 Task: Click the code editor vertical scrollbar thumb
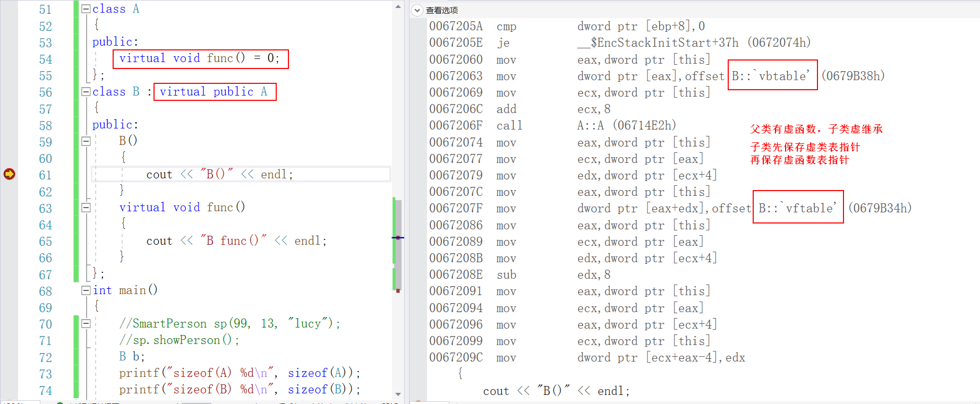coord(398,244)
